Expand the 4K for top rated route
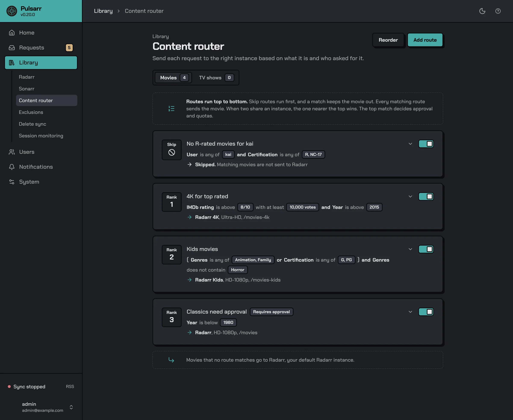The width and height of the screenshot is (513, 420). click(x=410, y=197)
